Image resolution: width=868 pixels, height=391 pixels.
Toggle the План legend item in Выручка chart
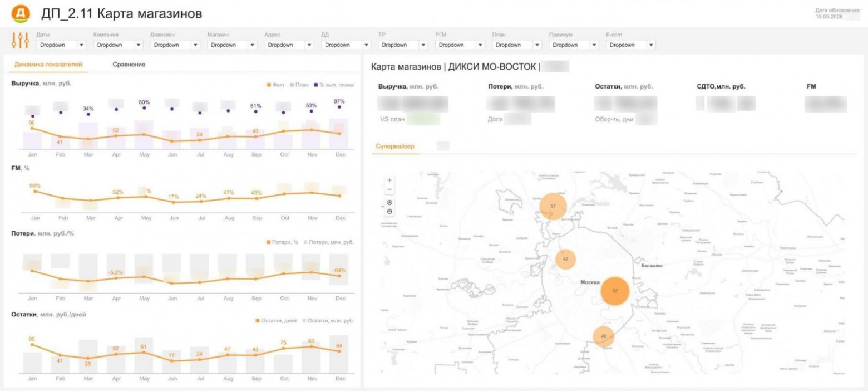299,85
